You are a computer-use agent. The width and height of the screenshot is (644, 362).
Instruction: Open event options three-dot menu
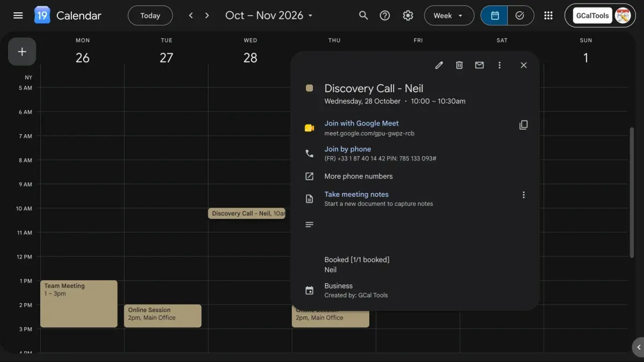click(500, 65)
